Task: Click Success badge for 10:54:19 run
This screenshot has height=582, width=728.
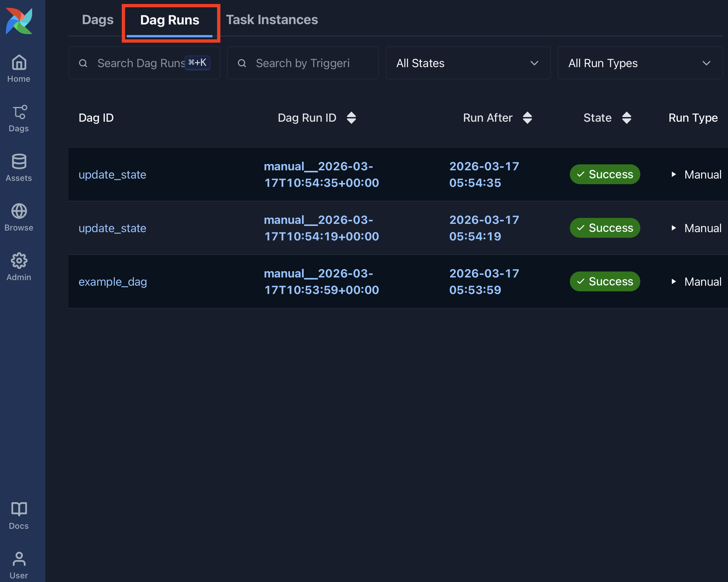Action: click(605, 228)
